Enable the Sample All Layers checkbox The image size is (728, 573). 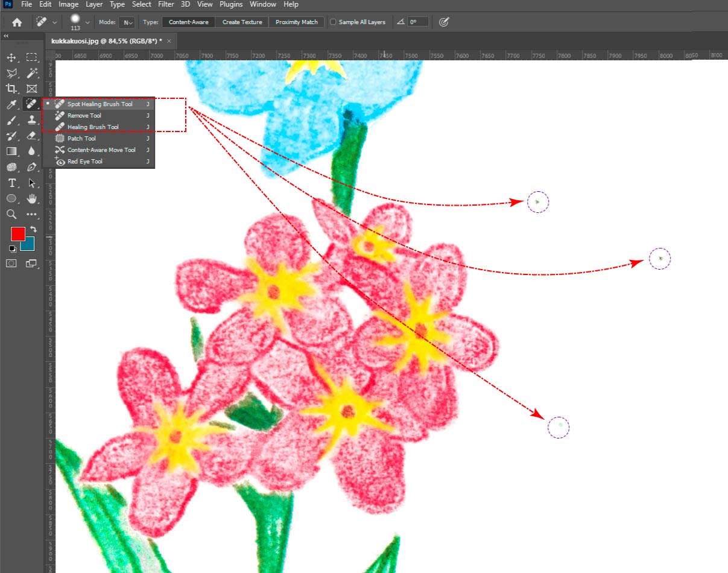[x=333, y=22]
